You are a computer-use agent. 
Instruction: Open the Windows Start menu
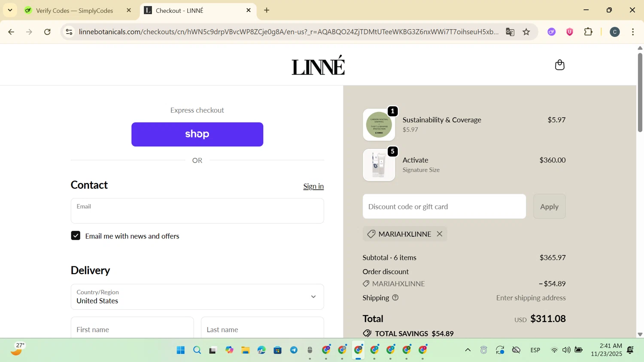(x=181, y=350)
